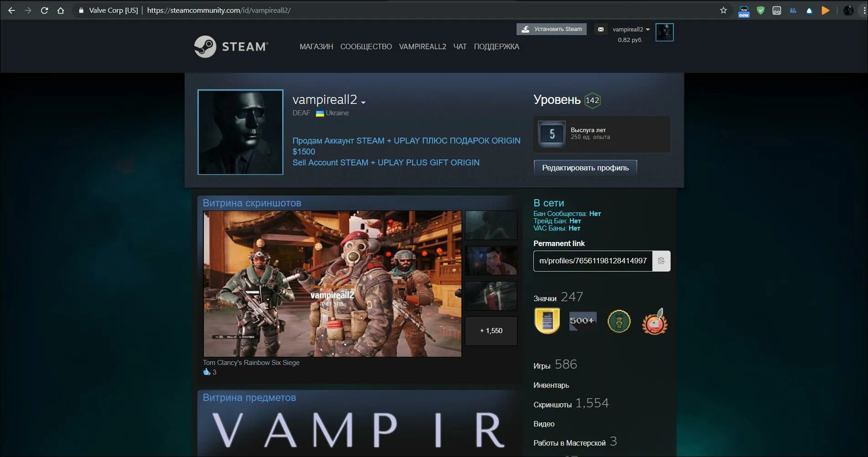
Task: Open VAMPIREALL2 menu
Action: [x=423, y=46]
